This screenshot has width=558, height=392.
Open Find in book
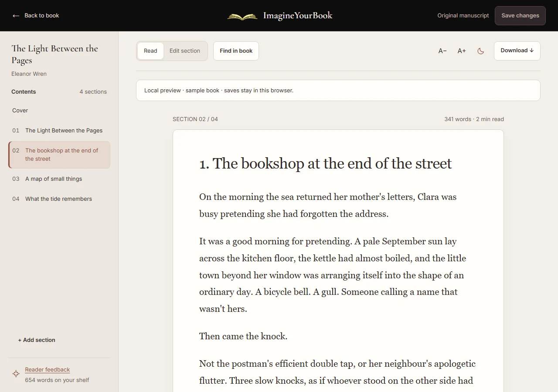(x=236, y=51)
